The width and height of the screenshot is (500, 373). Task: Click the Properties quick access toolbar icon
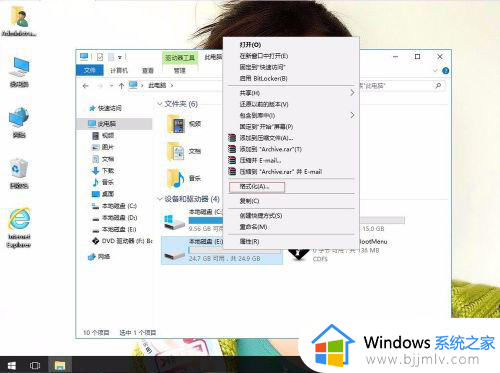pyautogui.click(x=100, y=57)
